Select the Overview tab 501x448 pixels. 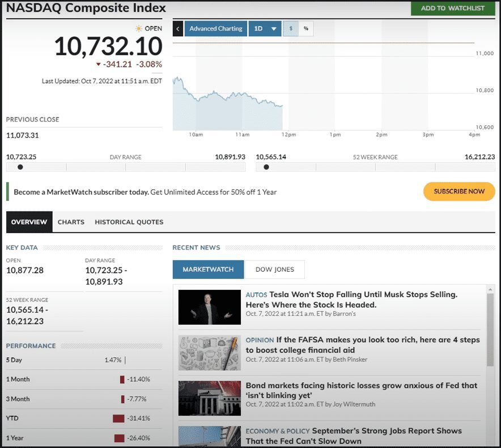[x=29, y=222]
